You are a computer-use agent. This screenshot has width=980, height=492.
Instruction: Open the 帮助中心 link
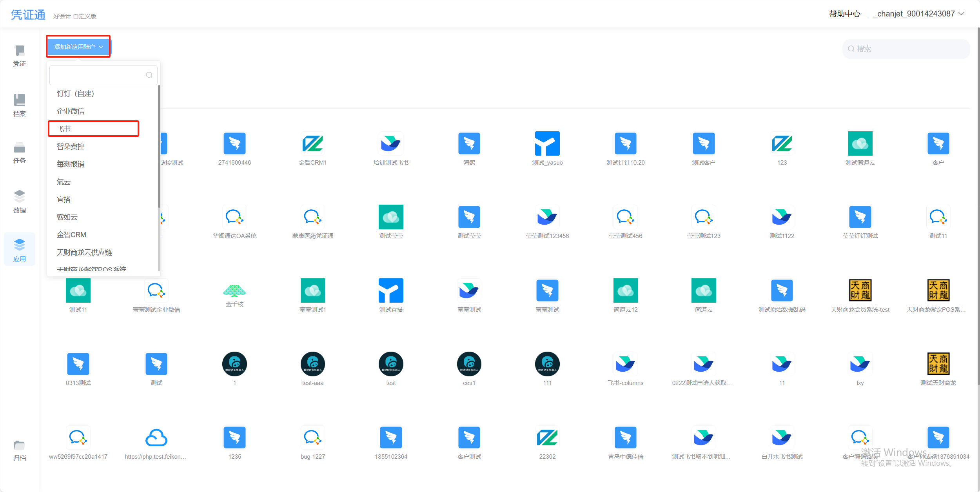844,14
